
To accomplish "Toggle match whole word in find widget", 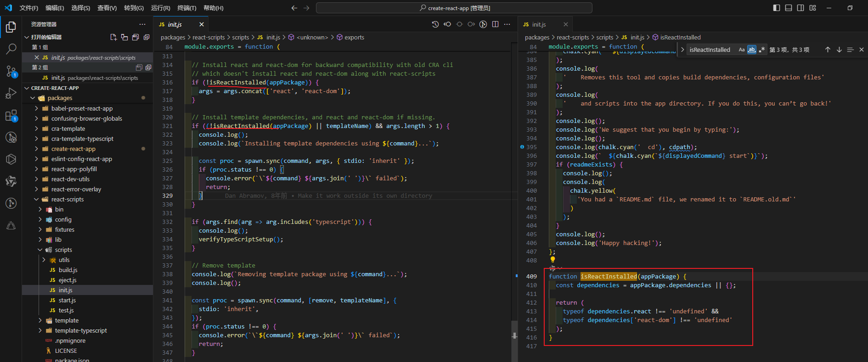I will (752, 50).
